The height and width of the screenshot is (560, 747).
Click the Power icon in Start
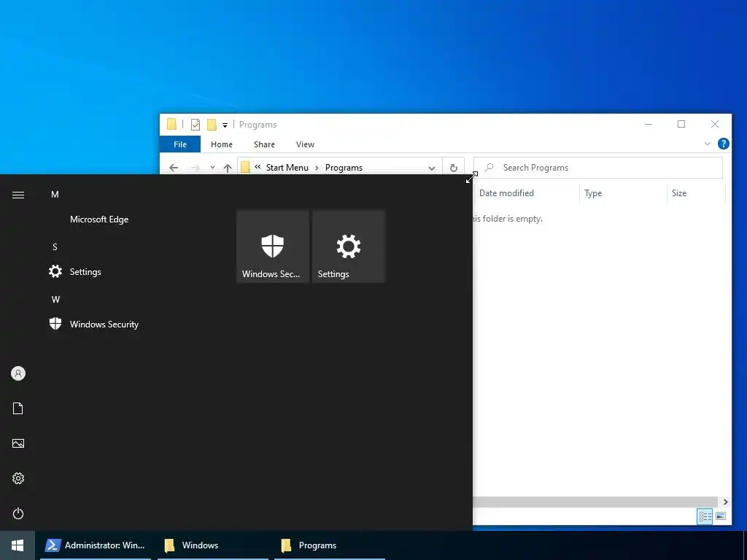click(18, 513)
